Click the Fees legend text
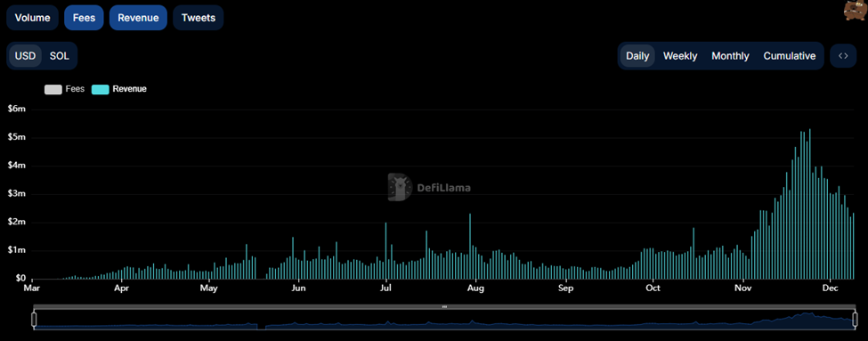The width and height of the screenshot is (868, 341). pos(75,88)
